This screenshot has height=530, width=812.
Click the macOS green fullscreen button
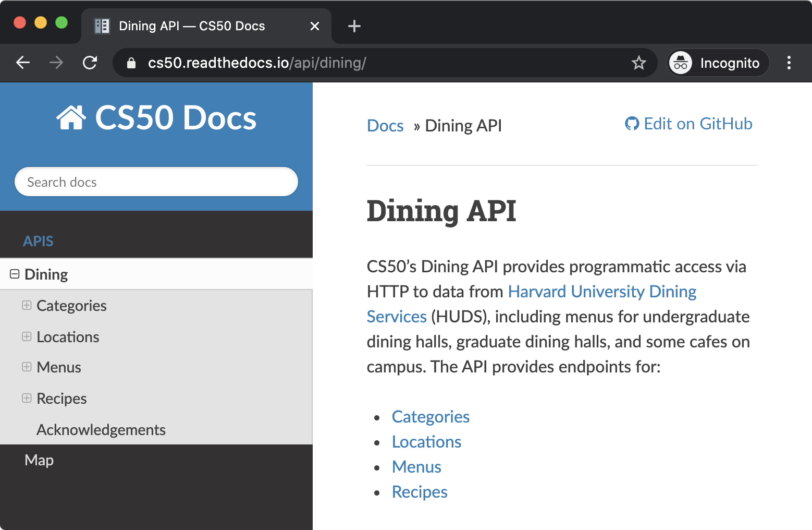coord(61,22)
